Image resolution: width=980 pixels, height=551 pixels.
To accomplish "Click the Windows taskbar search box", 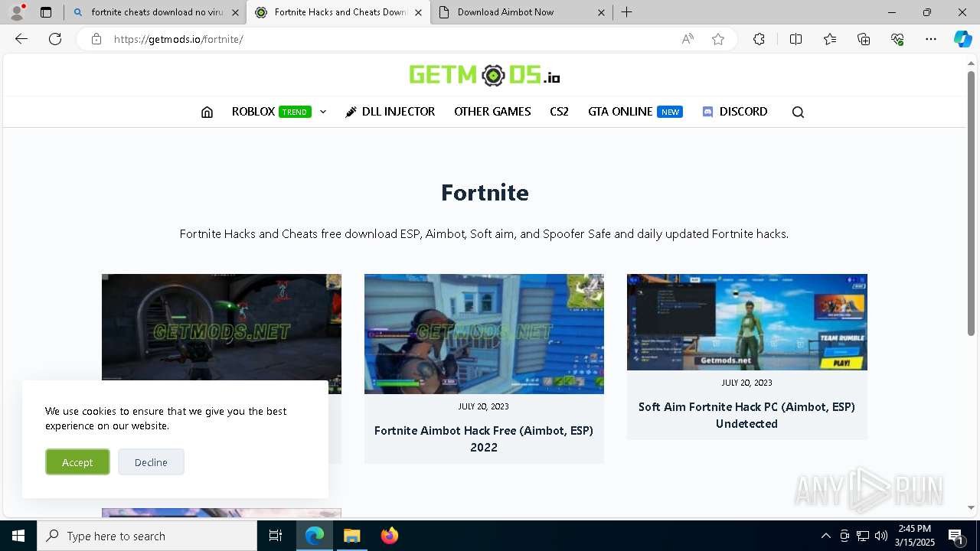I will pos(147,536).
